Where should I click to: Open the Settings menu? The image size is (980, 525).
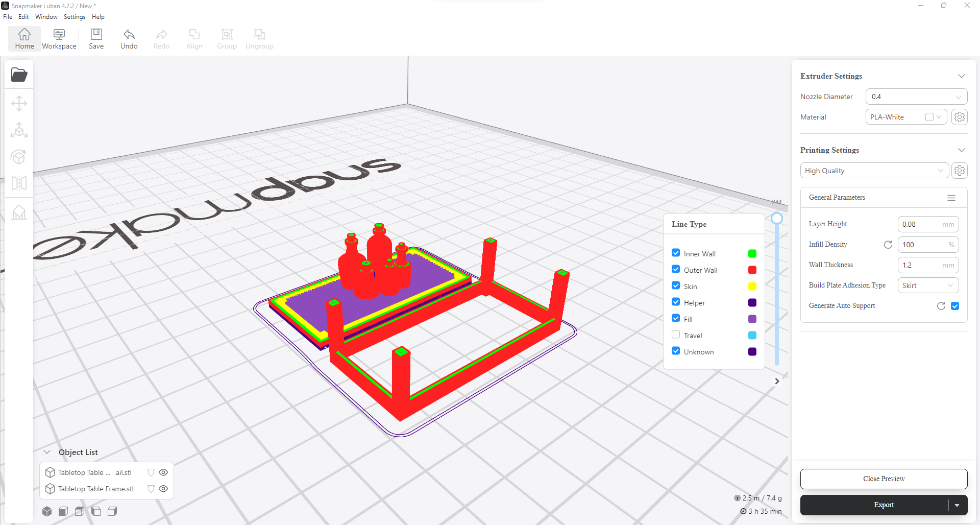point(75,17)
